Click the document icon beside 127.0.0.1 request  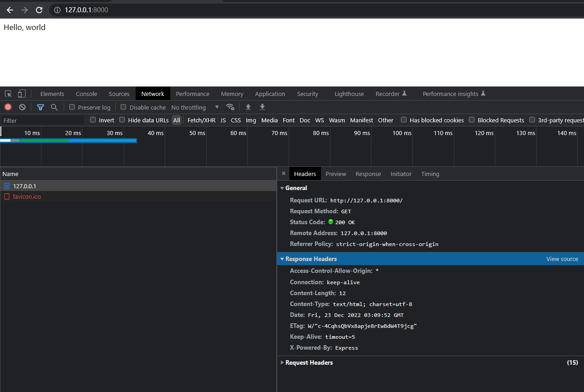click(x=7, y=186)
